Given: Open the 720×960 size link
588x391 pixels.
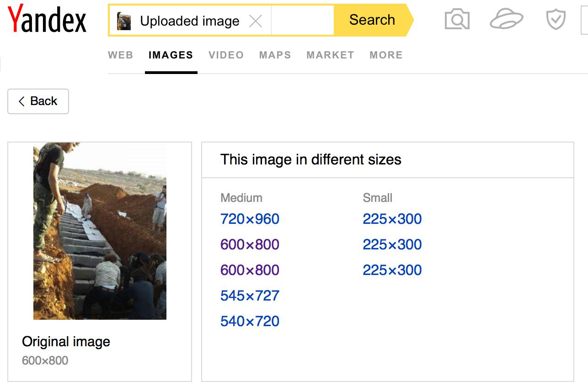Looking at the screenshot, I should point(250,219).
